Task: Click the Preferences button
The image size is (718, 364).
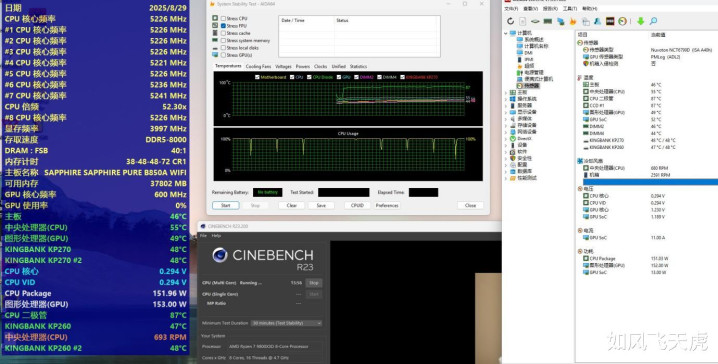Action: [x=387, y=206]
